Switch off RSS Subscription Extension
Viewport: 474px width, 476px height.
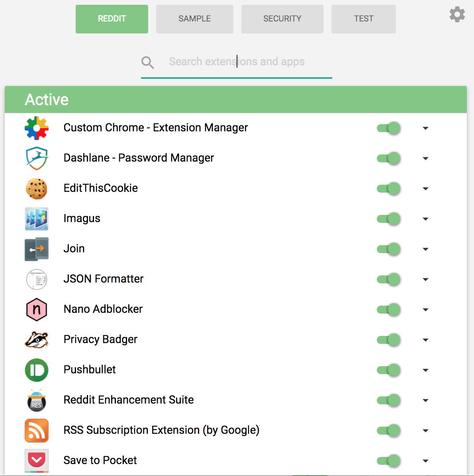[x=388, y=431]
